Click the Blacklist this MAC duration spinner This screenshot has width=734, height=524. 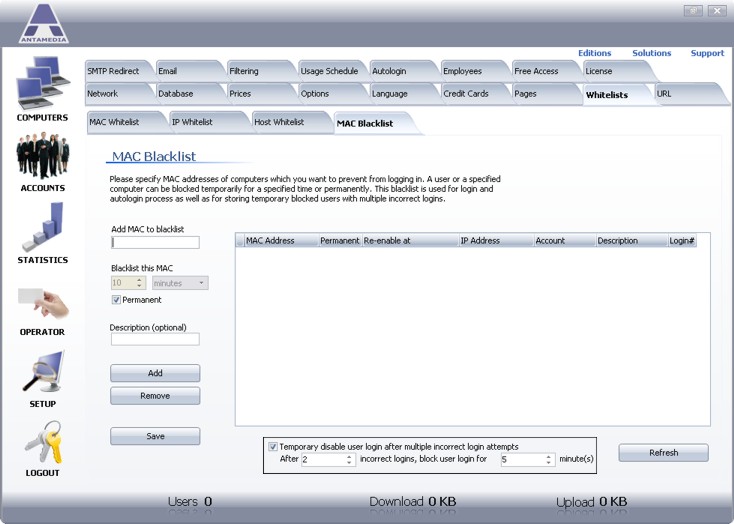(x=128, y=283)
